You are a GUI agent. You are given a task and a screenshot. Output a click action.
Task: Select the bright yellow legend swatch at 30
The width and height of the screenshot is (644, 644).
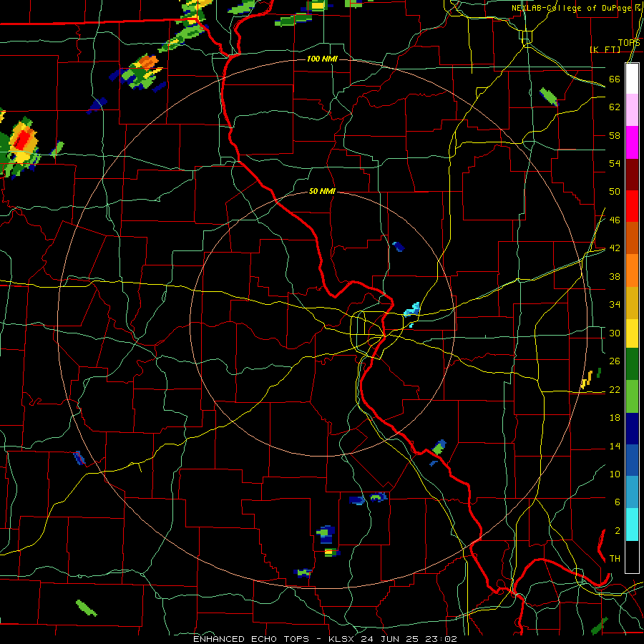point(632,333)
